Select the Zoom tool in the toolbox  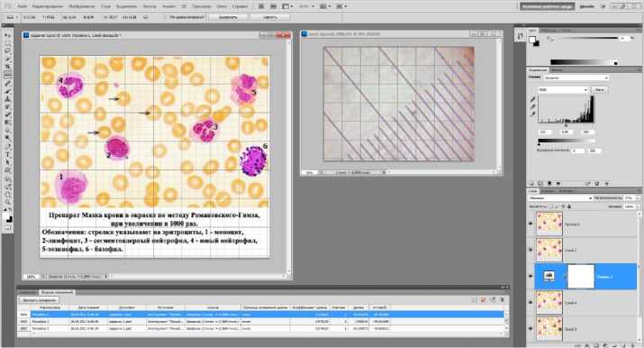point(8,202)
